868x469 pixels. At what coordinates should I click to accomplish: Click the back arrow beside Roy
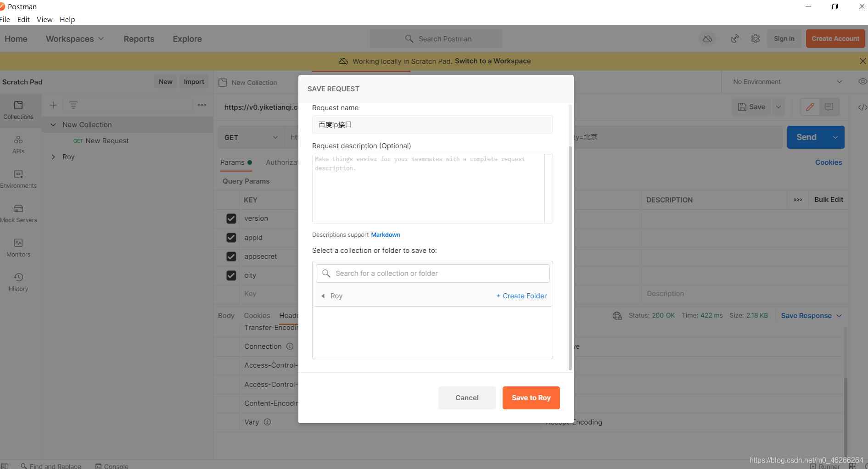[323, 296]
